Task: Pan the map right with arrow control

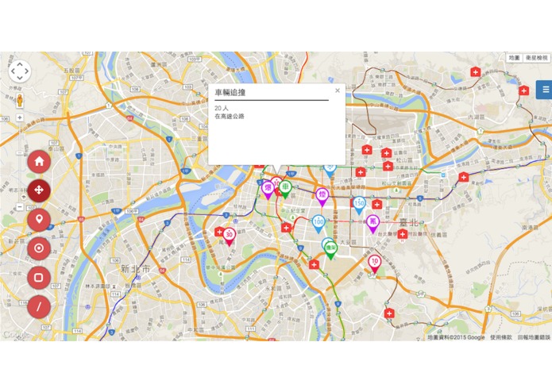Action: 26,71
